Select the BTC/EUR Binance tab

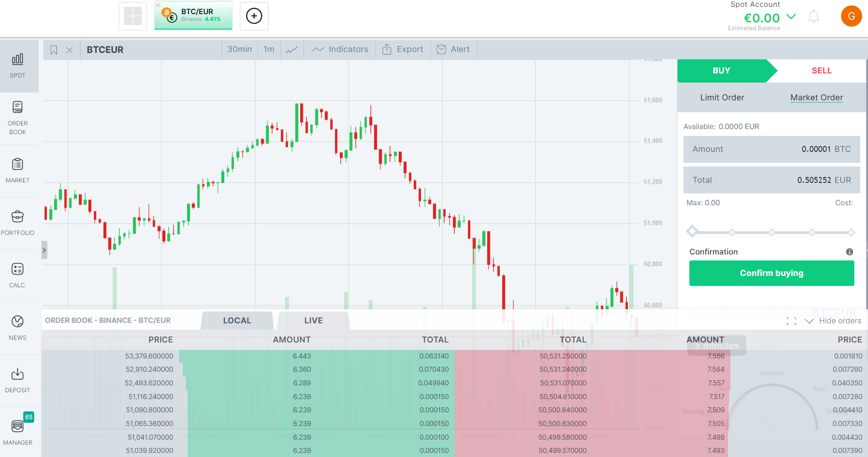coord(193,16)
